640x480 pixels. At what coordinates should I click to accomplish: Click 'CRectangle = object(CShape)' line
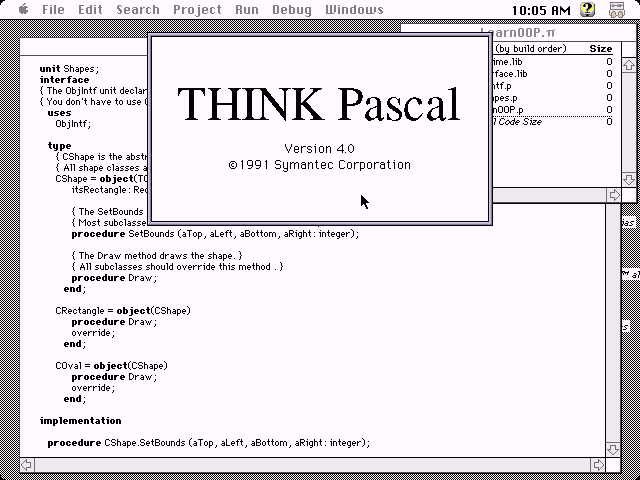pos(123,311)
